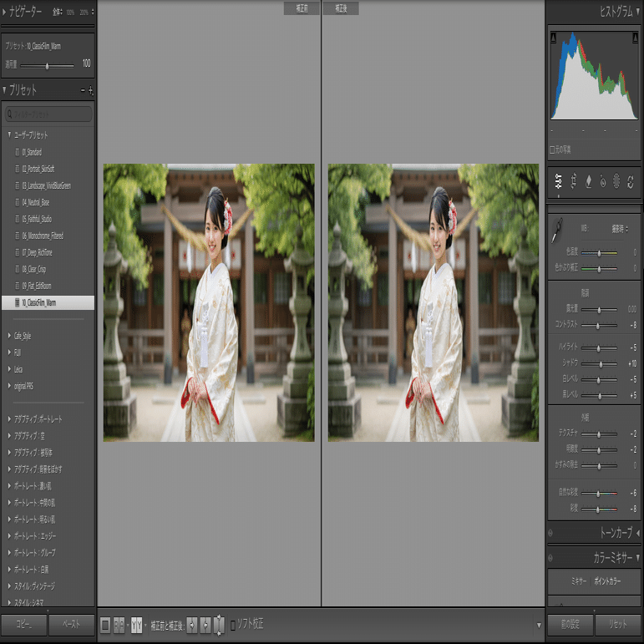Open the WB 撮影時 white balance dropdown
The image size is (644, 644).
620,229
